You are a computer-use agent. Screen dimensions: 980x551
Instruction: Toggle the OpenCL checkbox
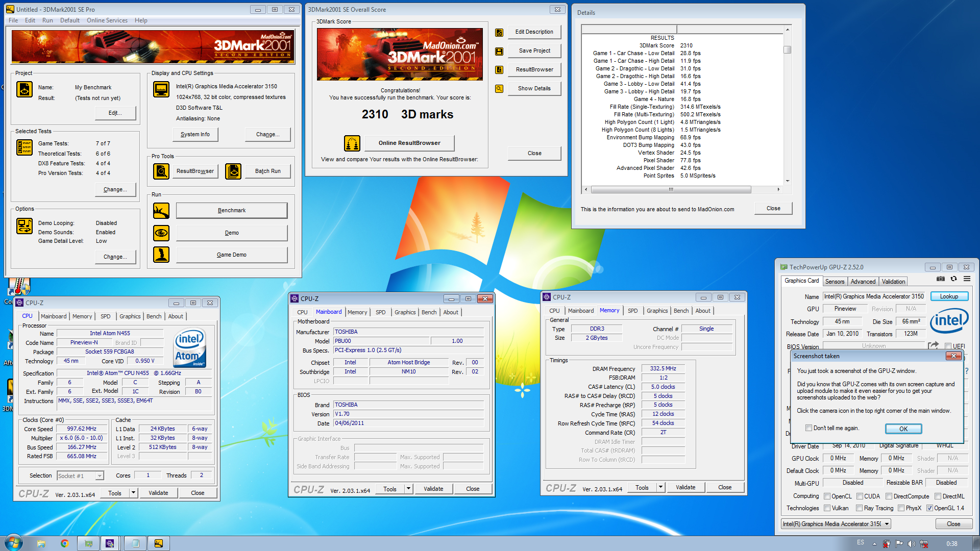point(827,496)
